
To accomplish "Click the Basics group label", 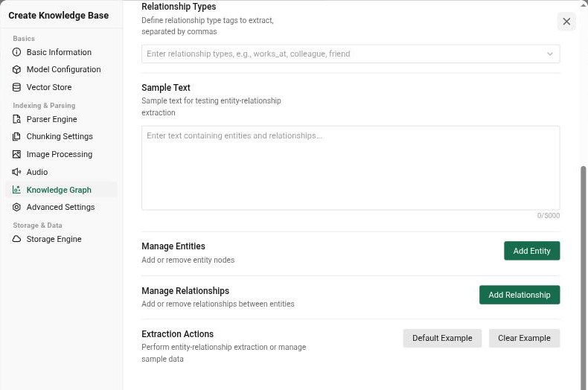I will 24,39.
